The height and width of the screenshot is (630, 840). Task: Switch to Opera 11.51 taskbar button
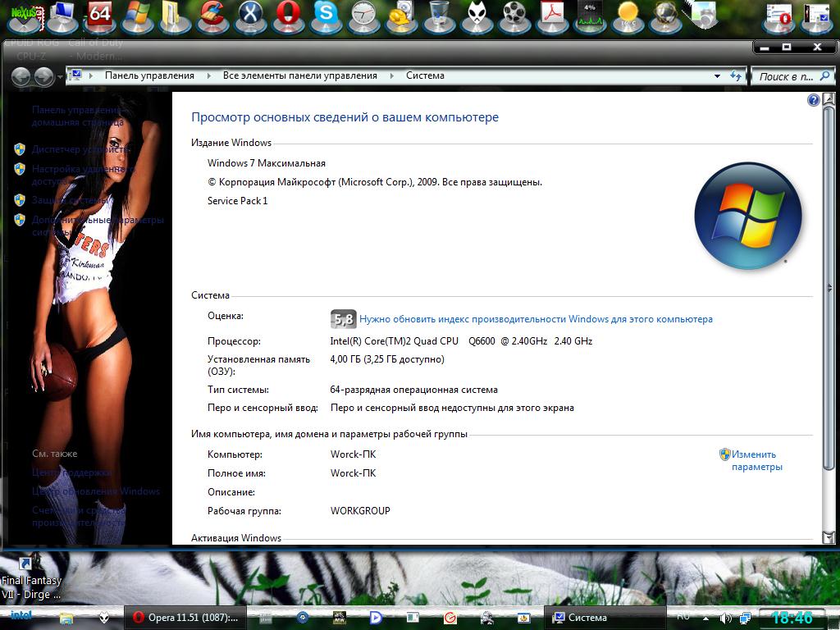[x=185, y=618]
